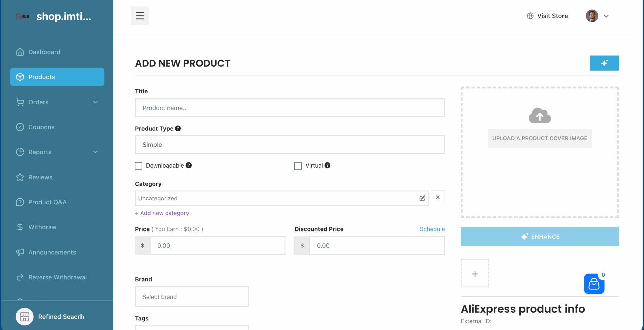Open the Withdraw section

(x=42, y=227)
